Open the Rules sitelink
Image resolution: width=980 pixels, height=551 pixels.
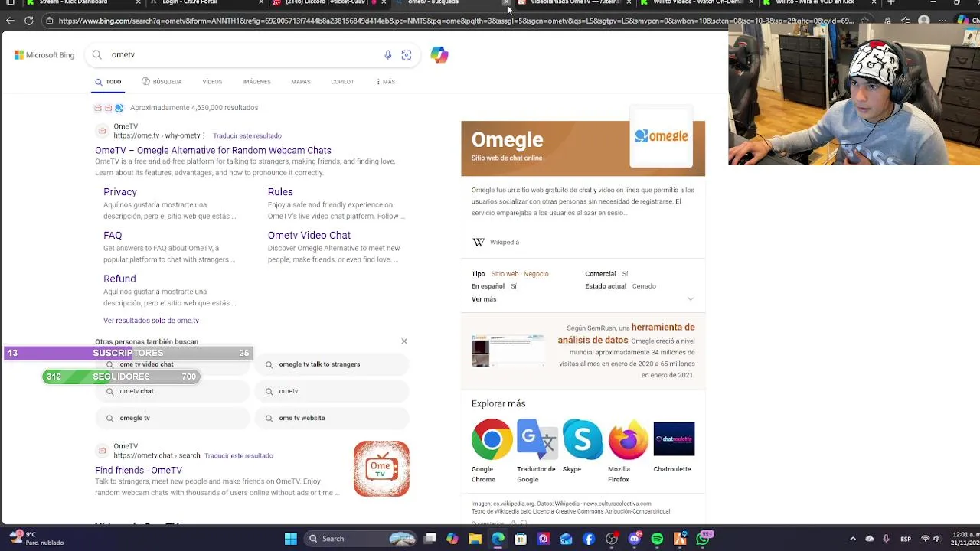point(280,192)
